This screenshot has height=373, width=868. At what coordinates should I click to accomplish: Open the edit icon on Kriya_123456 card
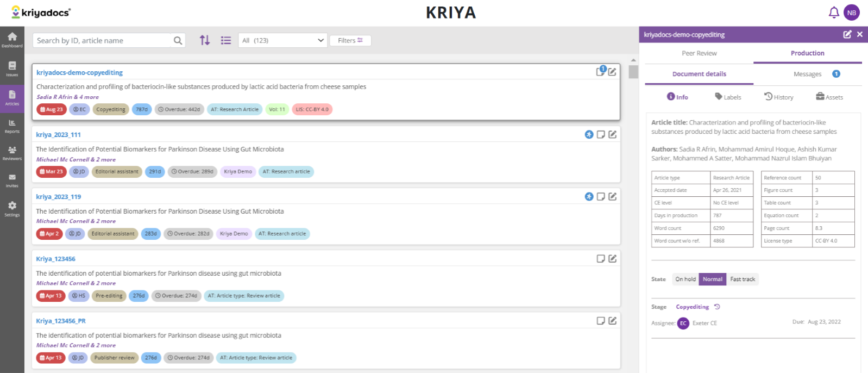612,258
